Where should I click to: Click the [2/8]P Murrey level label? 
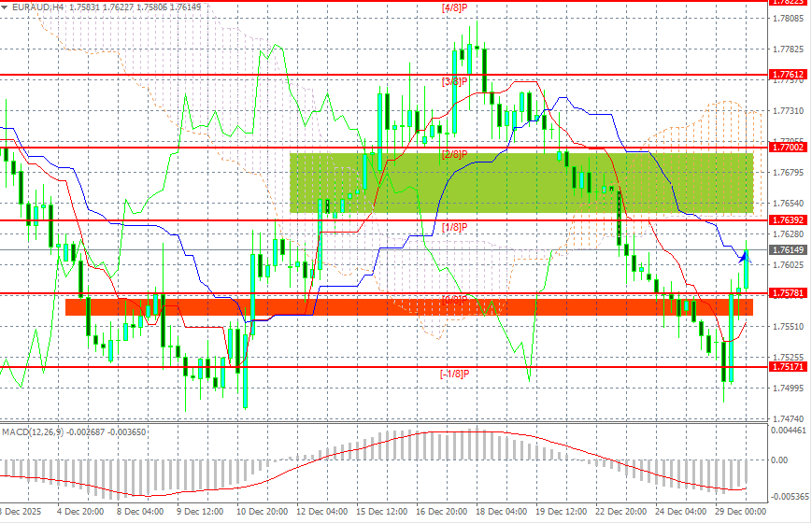click(x=455, y=154)
